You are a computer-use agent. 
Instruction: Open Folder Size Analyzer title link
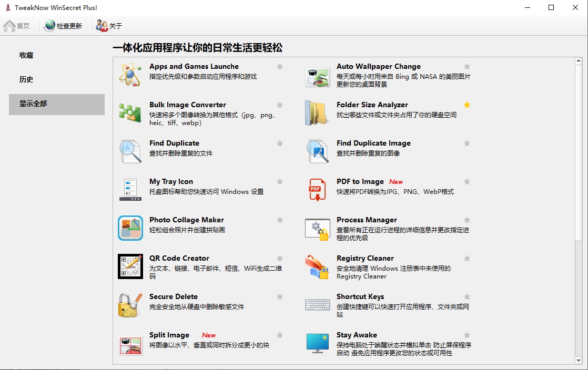(372, 105)
